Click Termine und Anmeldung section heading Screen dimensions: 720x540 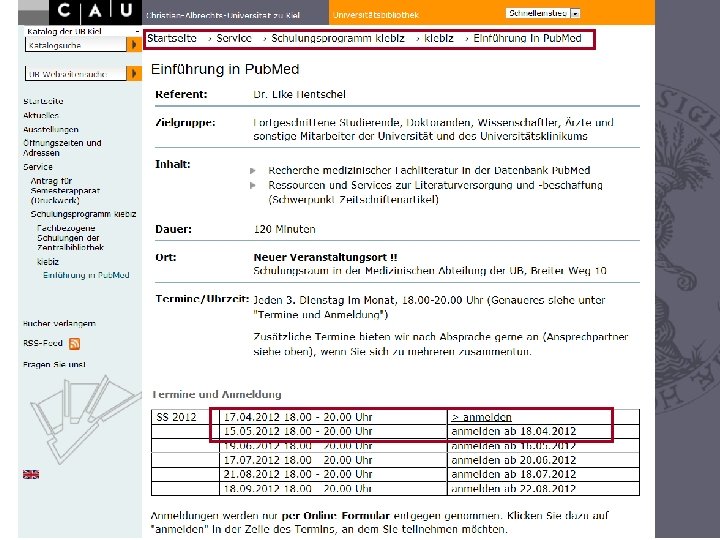pos(217,394)
